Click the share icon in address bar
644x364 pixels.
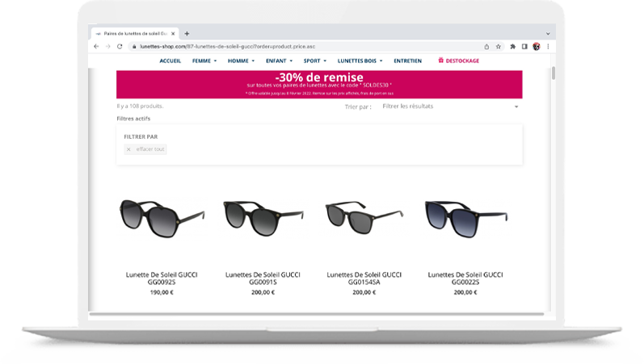tap(486, 47)
